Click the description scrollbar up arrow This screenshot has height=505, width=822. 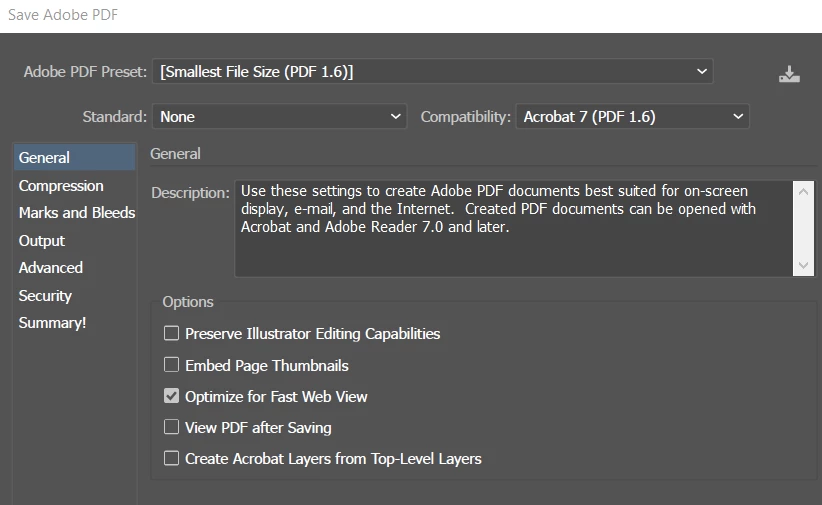[x=803, y=192]
